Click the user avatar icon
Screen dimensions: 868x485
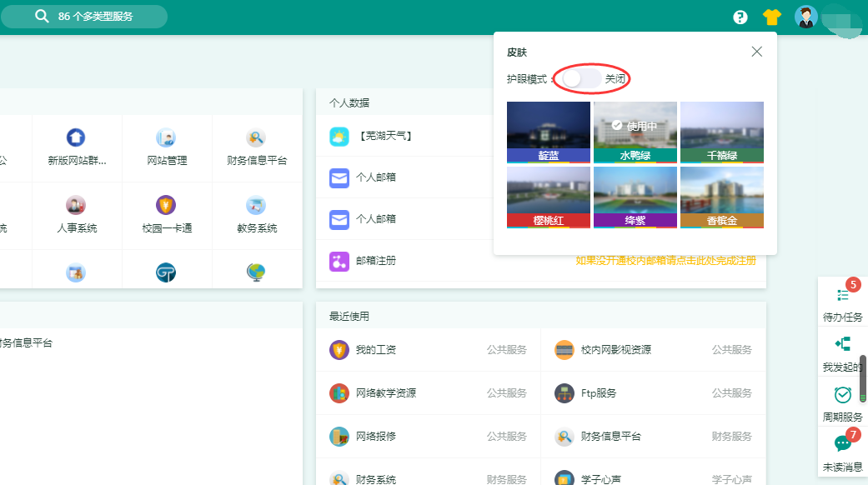805,16
